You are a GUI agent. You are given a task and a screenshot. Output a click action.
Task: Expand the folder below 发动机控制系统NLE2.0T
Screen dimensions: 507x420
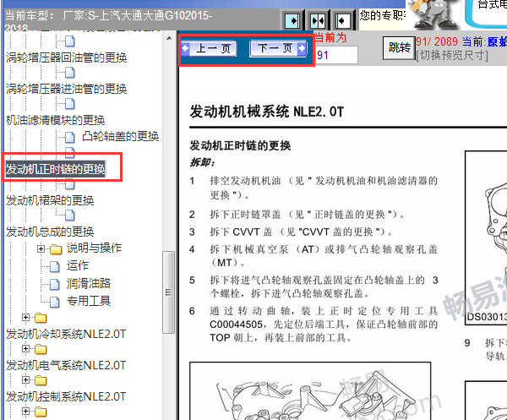coord(25,411)
